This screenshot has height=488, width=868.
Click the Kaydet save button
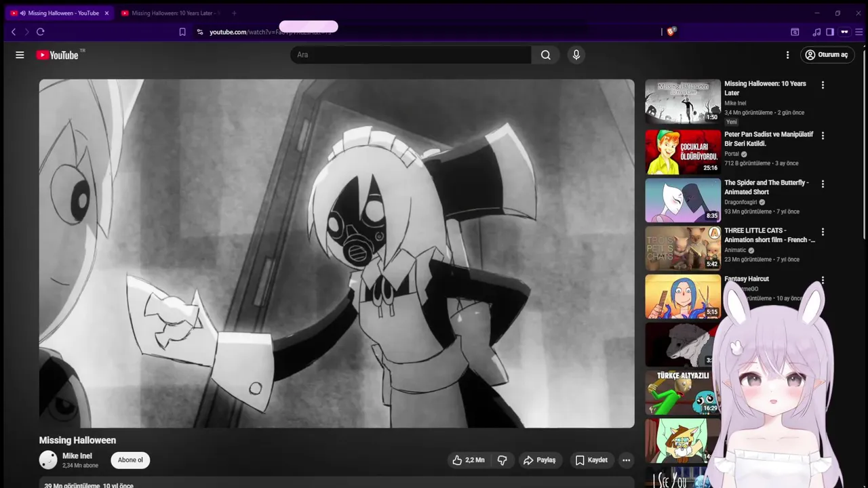[591, 460]
